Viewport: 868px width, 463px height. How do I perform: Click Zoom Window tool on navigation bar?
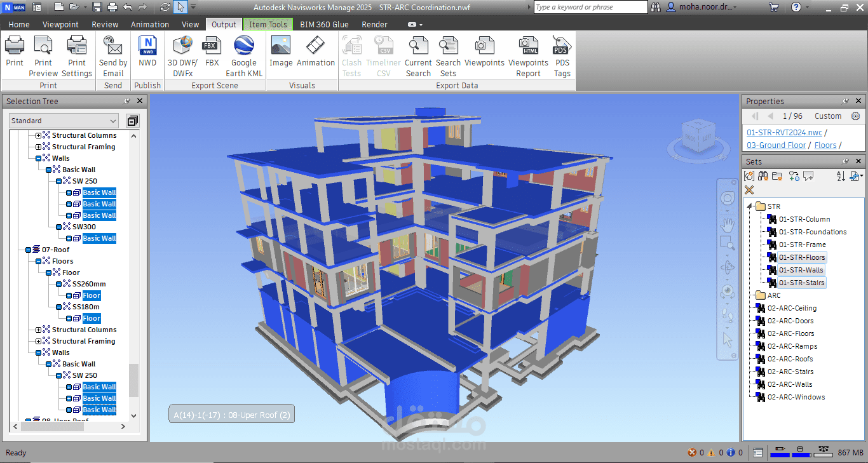tap(728, 243)
